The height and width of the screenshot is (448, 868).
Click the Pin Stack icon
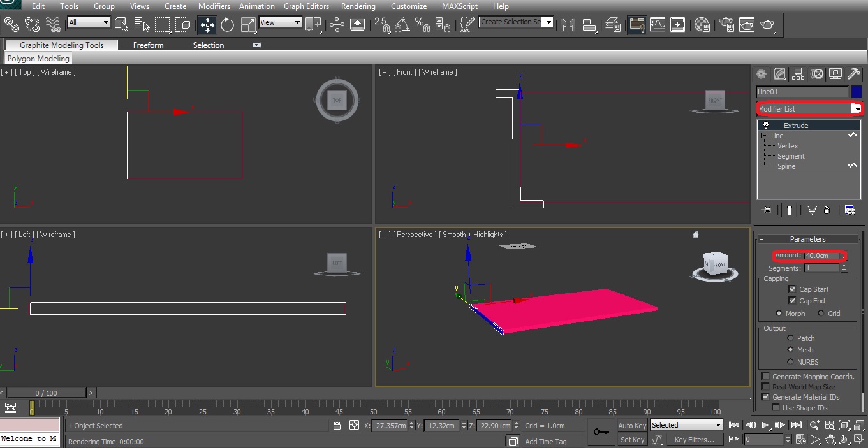coord(766,210)
